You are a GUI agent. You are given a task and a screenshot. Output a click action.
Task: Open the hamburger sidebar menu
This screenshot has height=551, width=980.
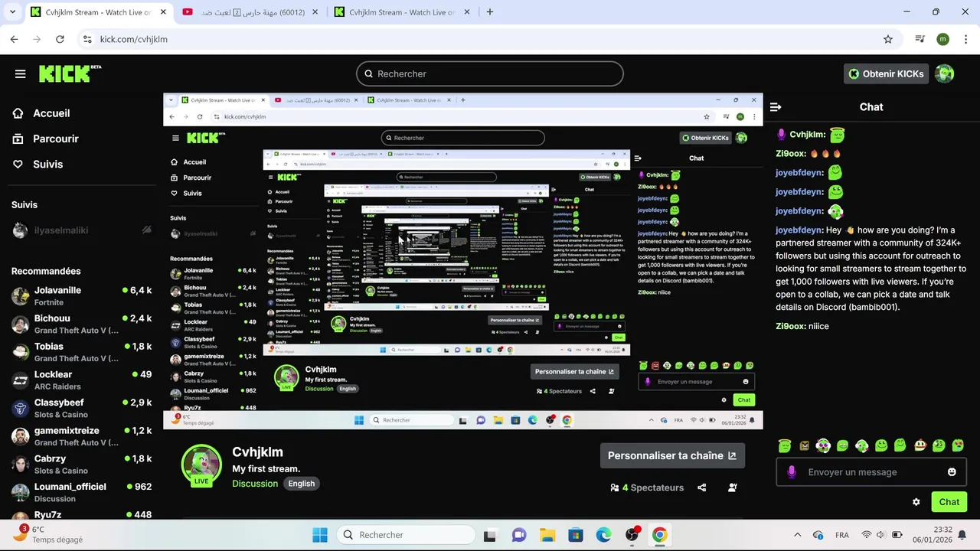coord(20,73)
